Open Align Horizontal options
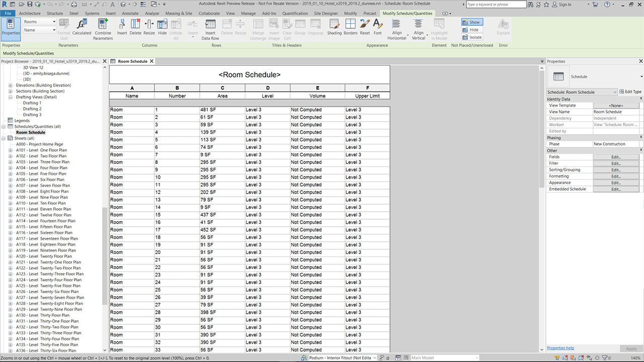This screenshot has height=362, width=644. [396, 29]
